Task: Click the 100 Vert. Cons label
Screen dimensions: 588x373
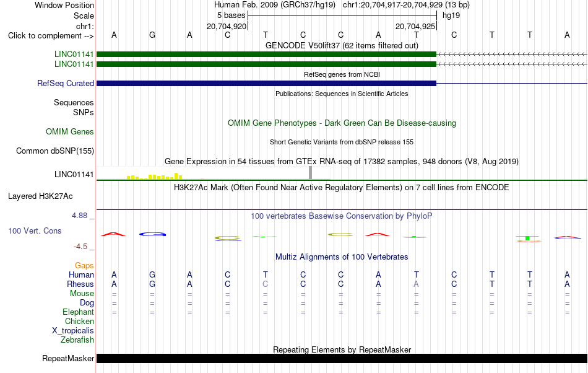Action: (35, 230)
